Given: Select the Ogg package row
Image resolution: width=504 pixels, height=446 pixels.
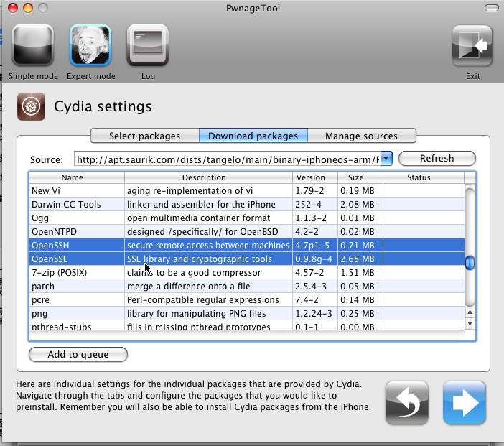Looking at the screenshot, I should (247, 218).
